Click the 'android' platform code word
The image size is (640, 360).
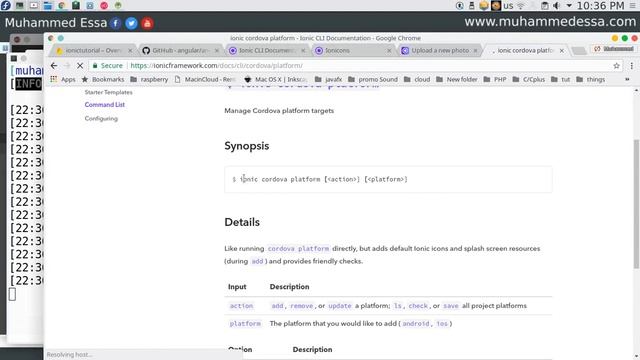click(x=416, y=324)
